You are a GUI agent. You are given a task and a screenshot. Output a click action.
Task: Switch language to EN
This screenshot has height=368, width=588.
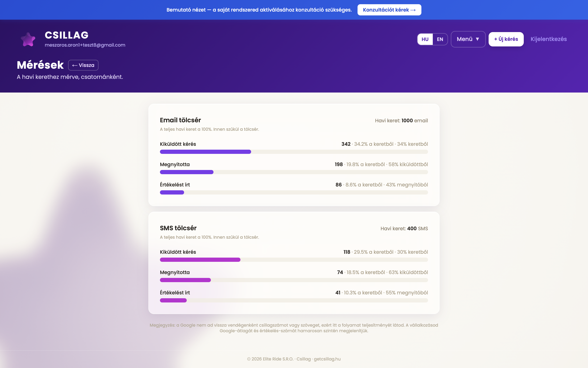tap(440, 39)
